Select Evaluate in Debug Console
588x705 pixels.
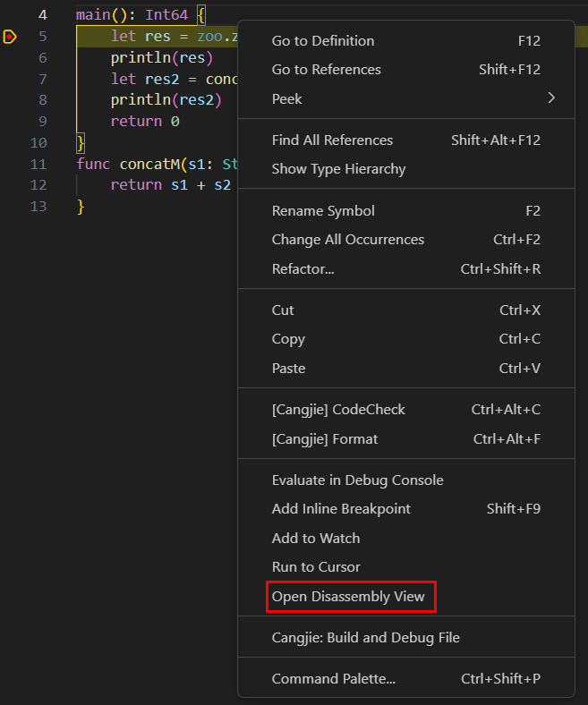(357, 480)
